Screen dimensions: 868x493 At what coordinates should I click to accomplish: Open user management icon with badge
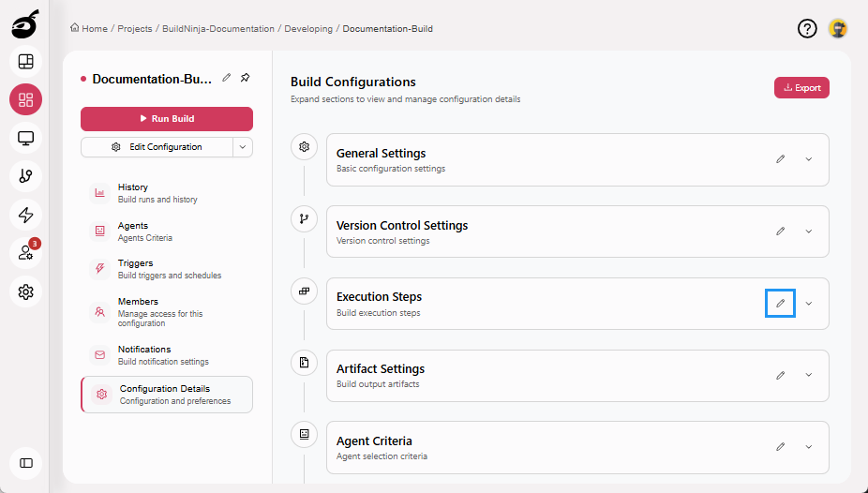(x=25, y=253)
